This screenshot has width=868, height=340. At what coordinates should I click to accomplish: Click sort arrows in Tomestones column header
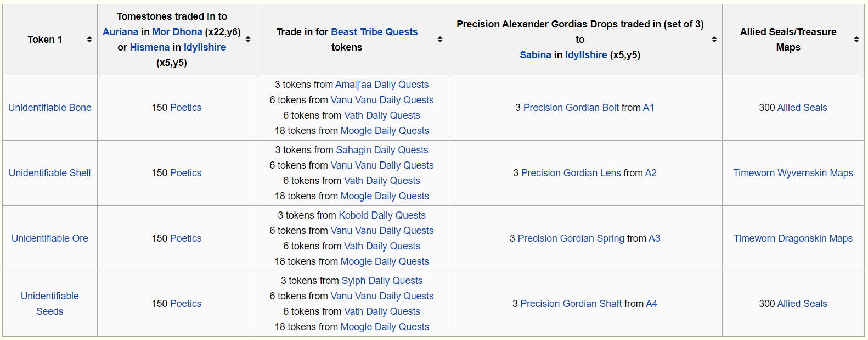click(x=248, y=40)
